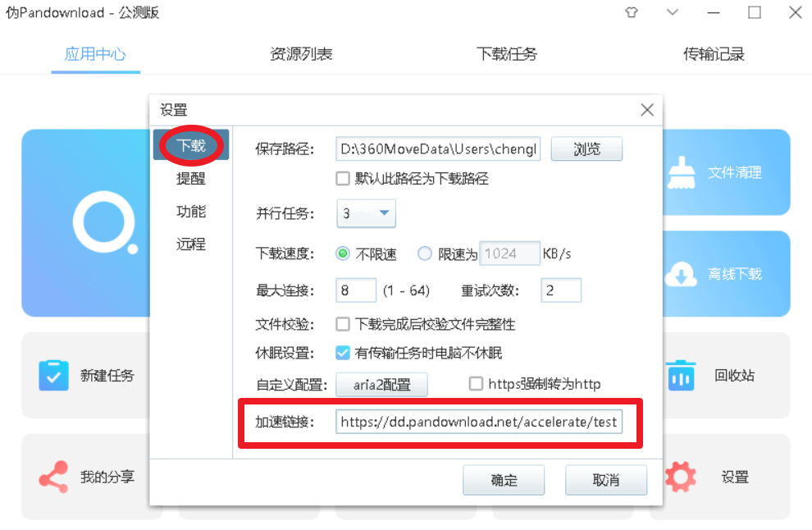Viewport: 812px width, 530px height.
Task: Click the New Task checklist icon
Action: click(x=54, y=375)
